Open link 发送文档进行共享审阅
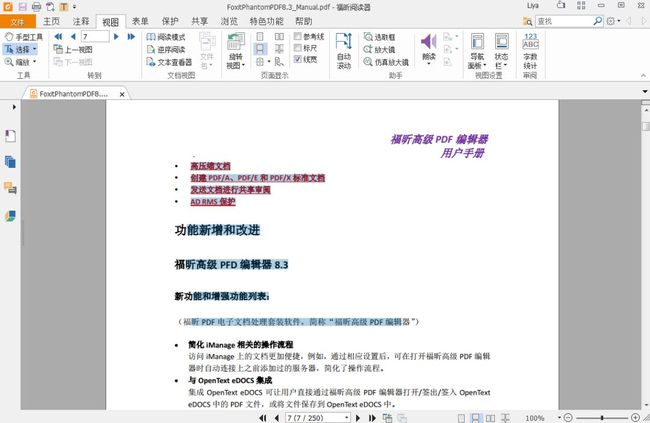Viewport: 650px width, 423px height. click(230, 190)
